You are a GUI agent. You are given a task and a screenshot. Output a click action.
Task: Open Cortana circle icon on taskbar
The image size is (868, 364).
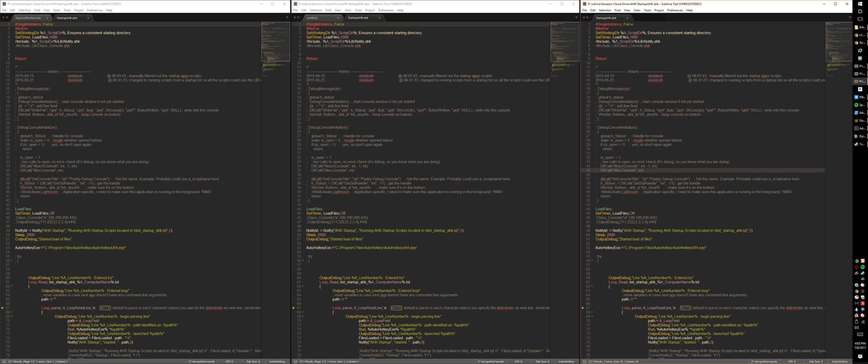click(860, 11)
